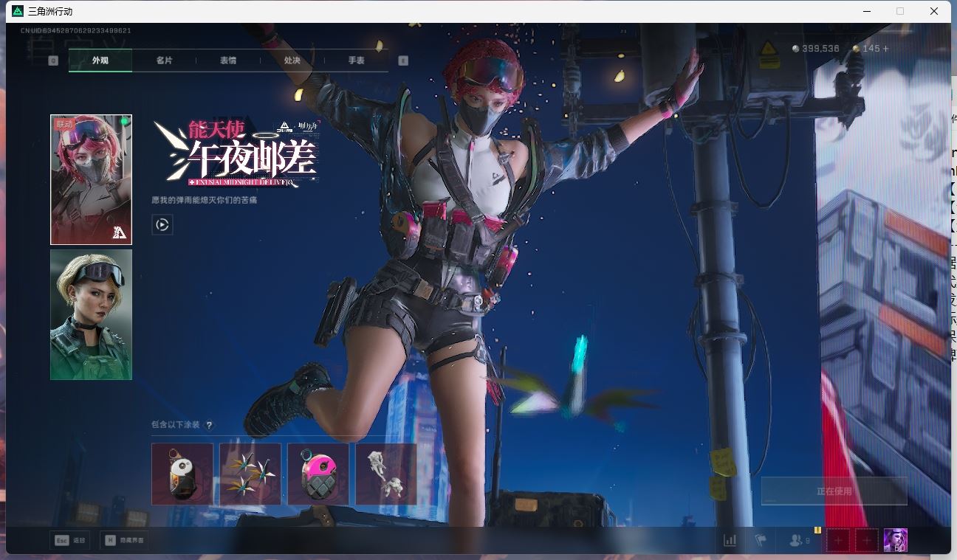Viewport: 957px width, 560px height.
Task: Open the player avatar in bottom bar
Action: pyautogui.click(x=896, y=540)
